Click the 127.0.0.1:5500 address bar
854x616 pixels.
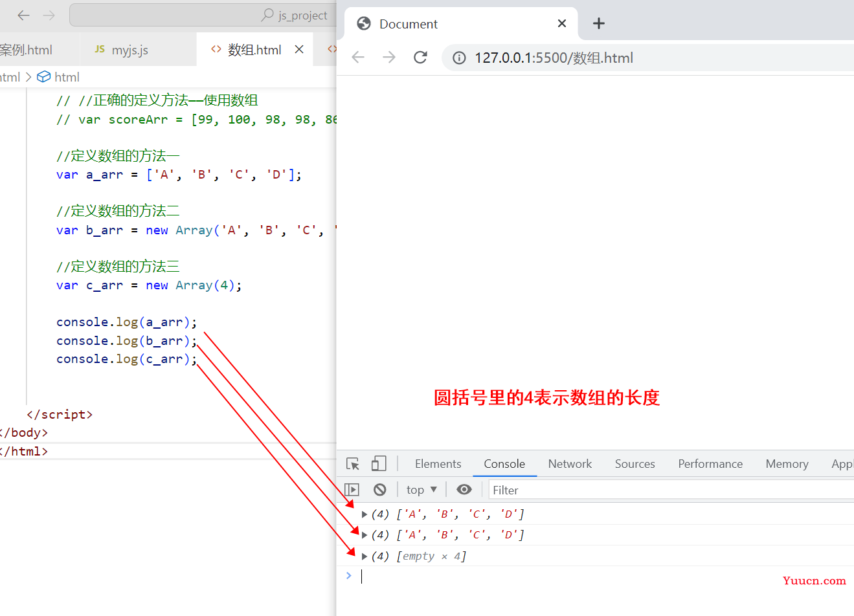pos(647,58)
